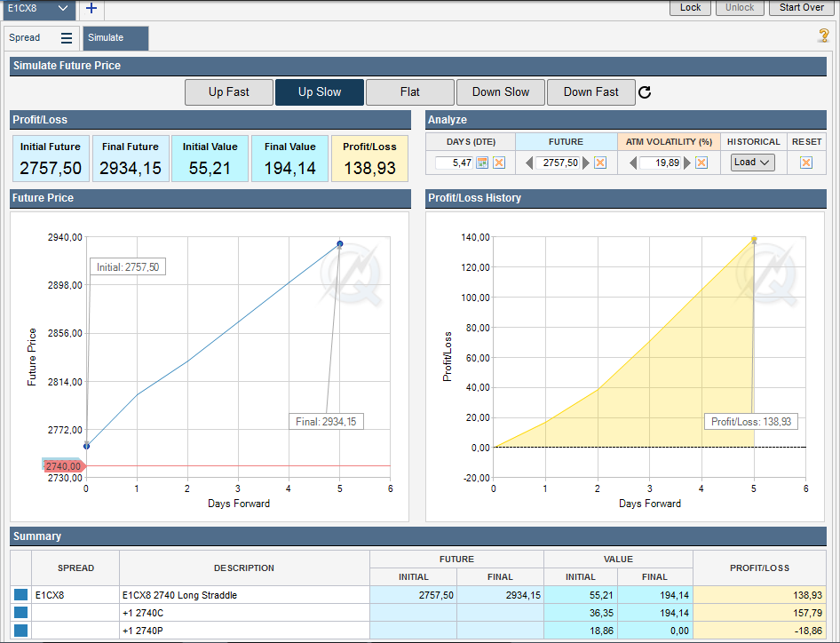The image size is (840, 643).
Task: Clear the ATM Volatility override
Action: (x=701, y=163)
